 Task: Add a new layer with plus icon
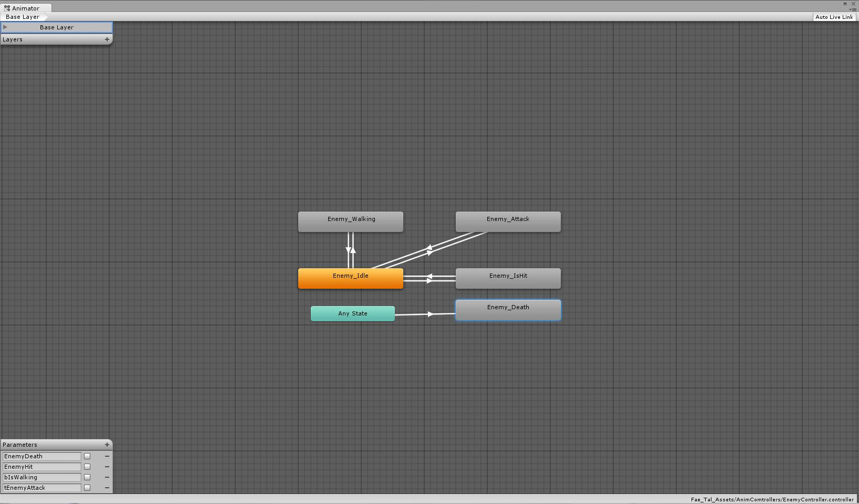107,39
